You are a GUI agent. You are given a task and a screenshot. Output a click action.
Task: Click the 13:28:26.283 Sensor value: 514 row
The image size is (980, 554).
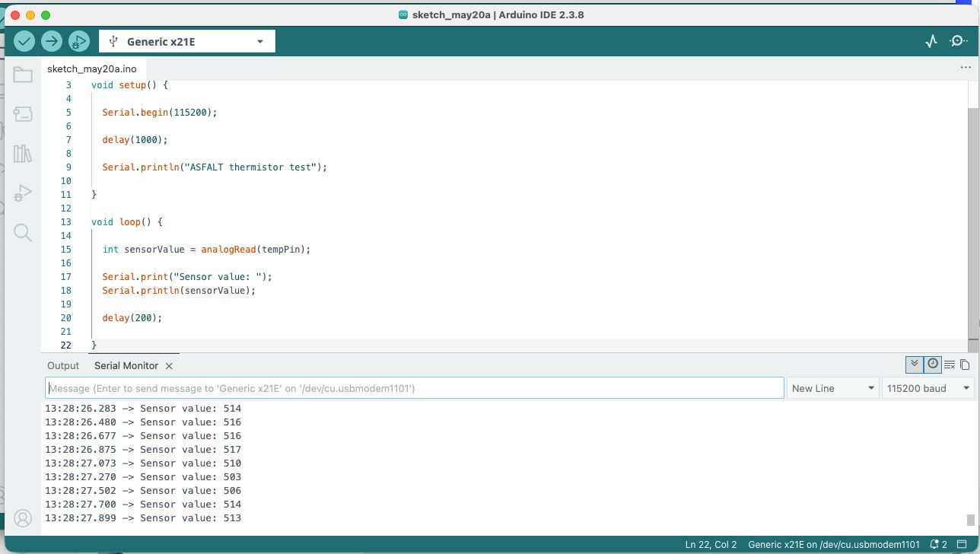click(143, 409)
